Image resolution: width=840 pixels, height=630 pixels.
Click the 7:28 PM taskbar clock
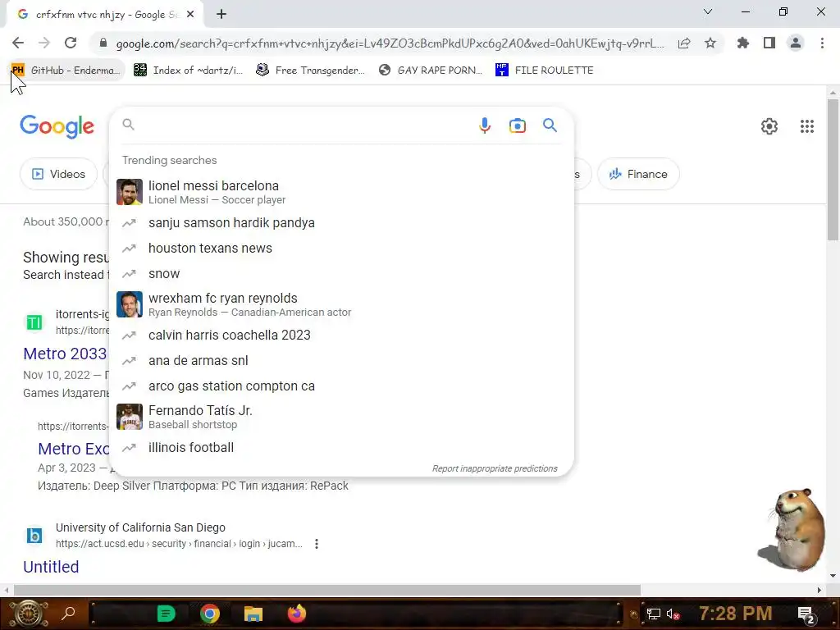(x=736, y=614)
